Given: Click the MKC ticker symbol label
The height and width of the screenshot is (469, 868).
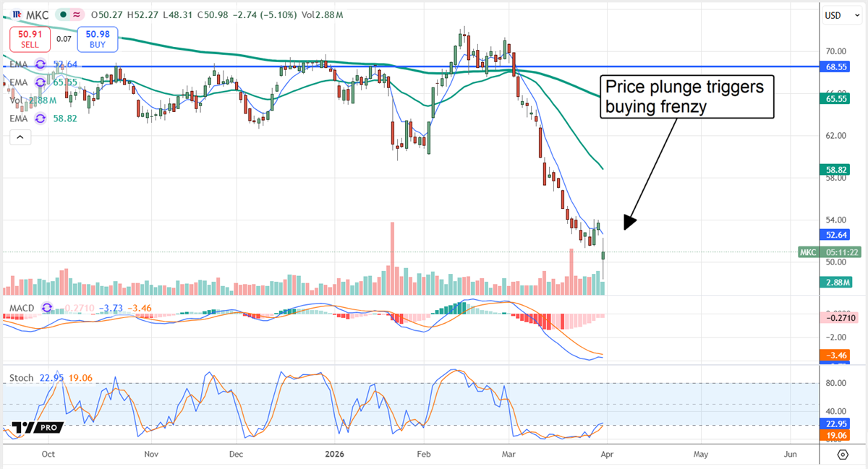Looking at the screenshot, I should (x=37, y=14).
